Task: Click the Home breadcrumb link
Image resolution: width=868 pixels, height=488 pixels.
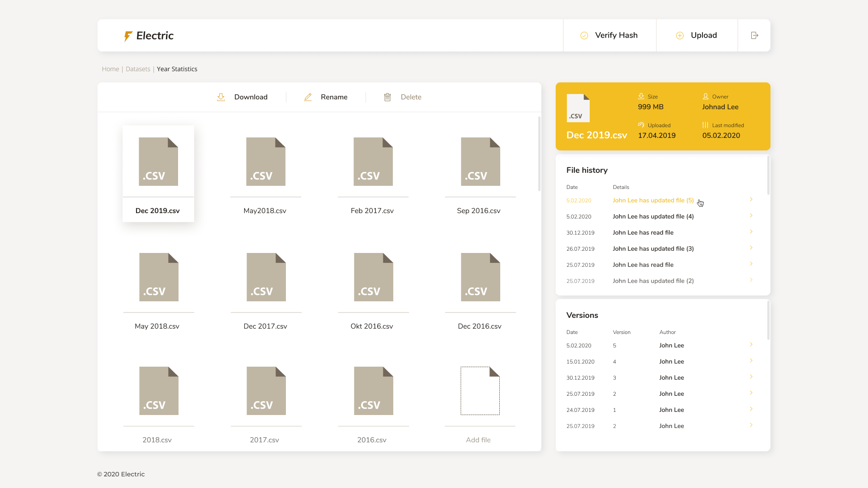Action: 110,68
